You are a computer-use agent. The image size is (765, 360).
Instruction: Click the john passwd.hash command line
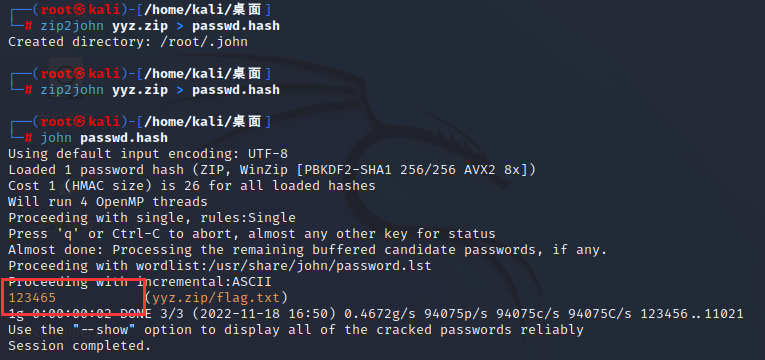click(x=104, y=138)
